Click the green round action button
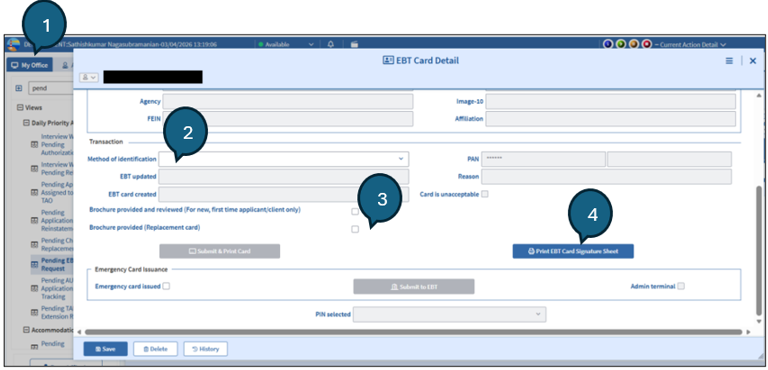The image size is (768, 370). click(x=621, y=45)
